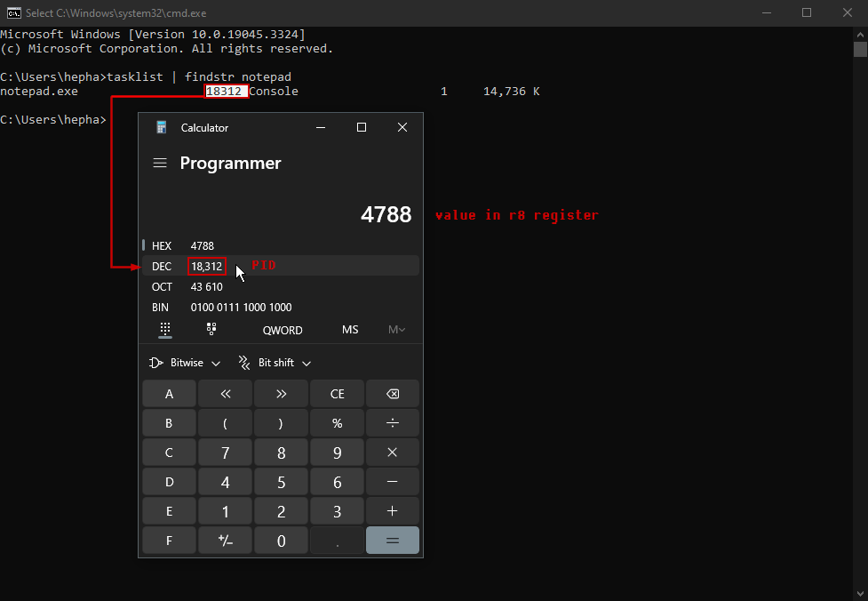
Task: Click the minus operator key
Action: click(x=393, y=482)
